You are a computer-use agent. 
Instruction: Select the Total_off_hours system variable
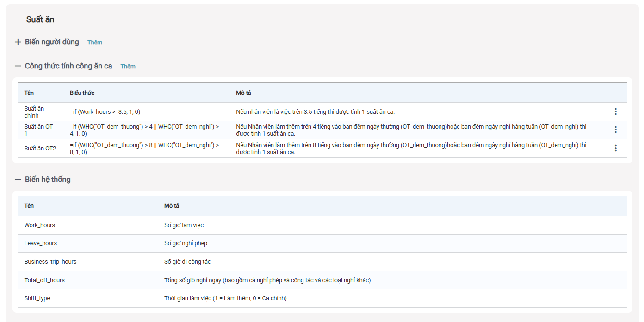[x=44, y=280]
